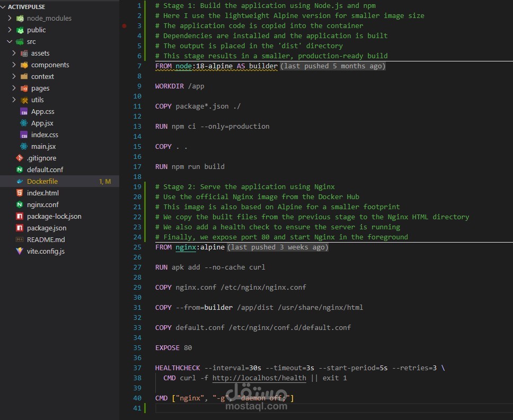Click the git icon beside .gitignore
The width and height of the screenshot is (513, 420).
click(x=20, y=158)
